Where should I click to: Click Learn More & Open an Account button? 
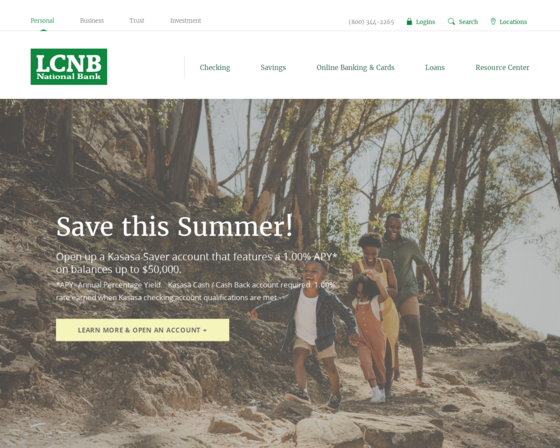[142, 330]
